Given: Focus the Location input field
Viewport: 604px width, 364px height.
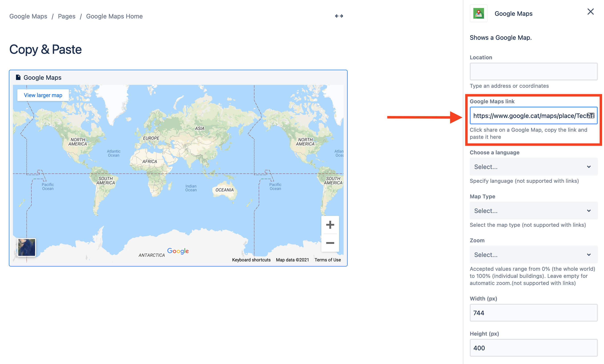Looking at the screenshot, I should 533,72.
